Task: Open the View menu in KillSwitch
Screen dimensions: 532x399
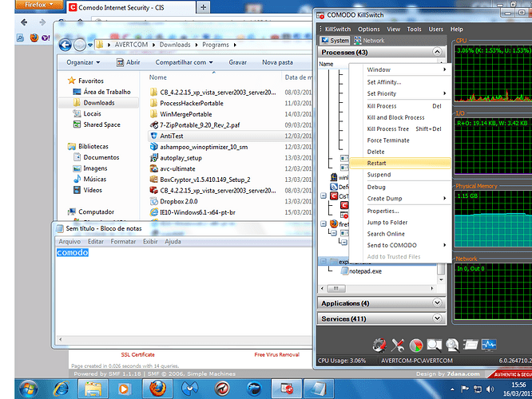Action: (x=394, y=30)
